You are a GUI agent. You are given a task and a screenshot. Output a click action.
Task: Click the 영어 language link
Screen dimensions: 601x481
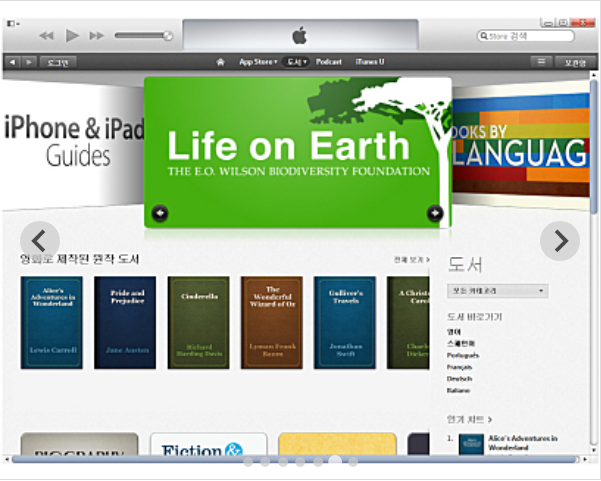tap(454, 332)
